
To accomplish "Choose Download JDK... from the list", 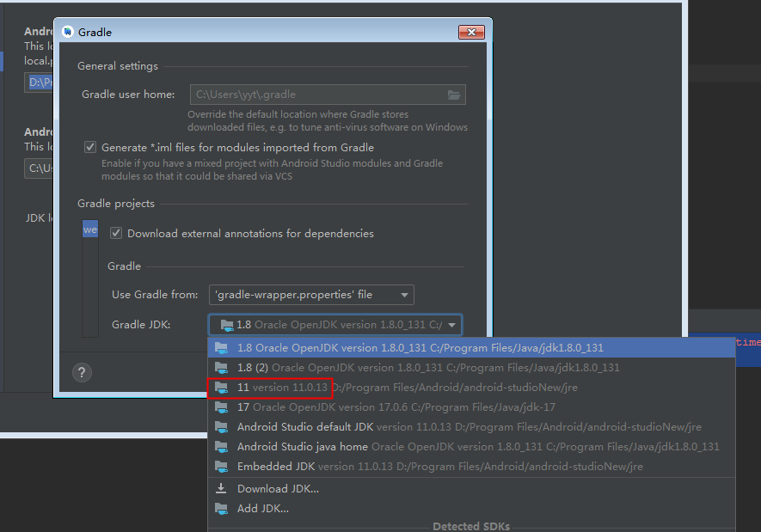I will point(278,488).
